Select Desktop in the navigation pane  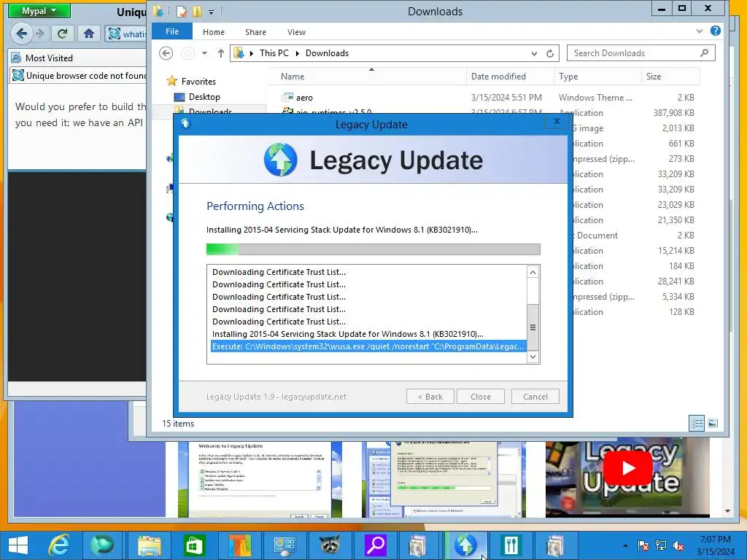coord(197,97)
